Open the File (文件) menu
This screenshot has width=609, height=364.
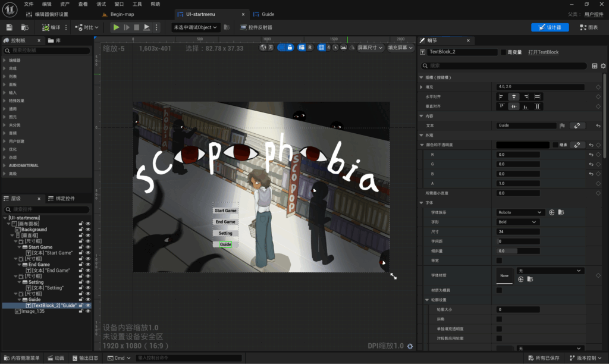(29, 4)
